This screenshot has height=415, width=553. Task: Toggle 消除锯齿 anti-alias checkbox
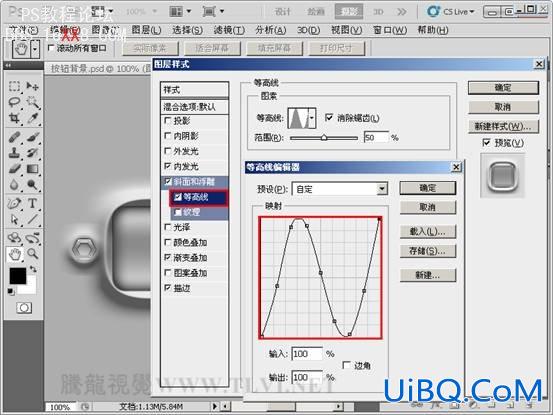tap(329, 117)
